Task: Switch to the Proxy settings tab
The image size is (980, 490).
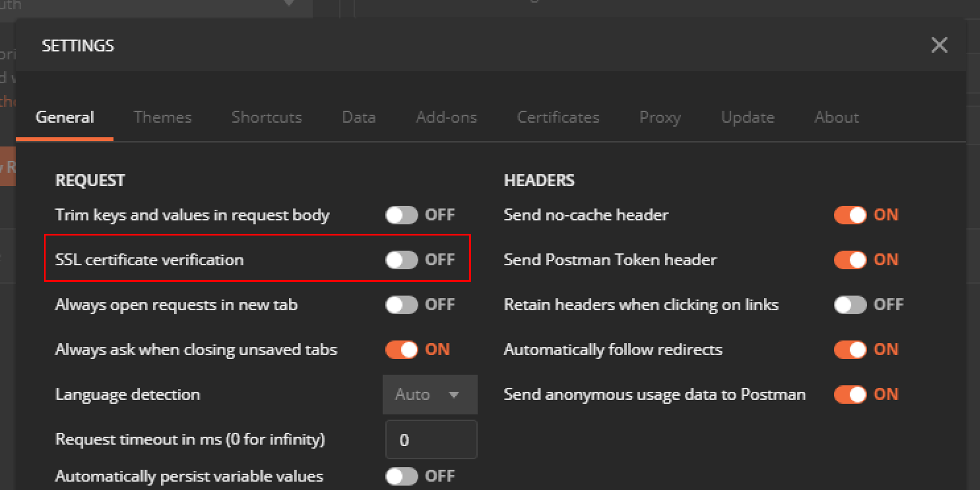Action: coord(660,117)
